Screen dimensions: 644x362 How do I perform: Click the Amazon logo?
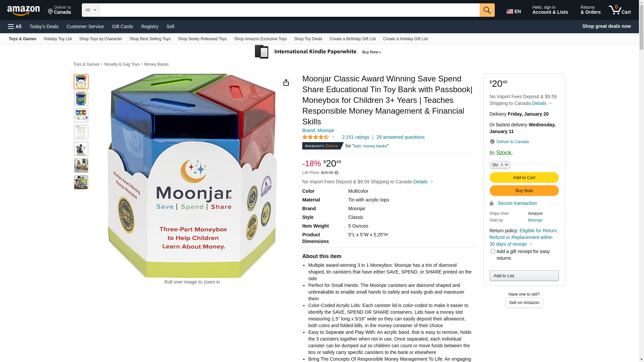pos(23,10)
